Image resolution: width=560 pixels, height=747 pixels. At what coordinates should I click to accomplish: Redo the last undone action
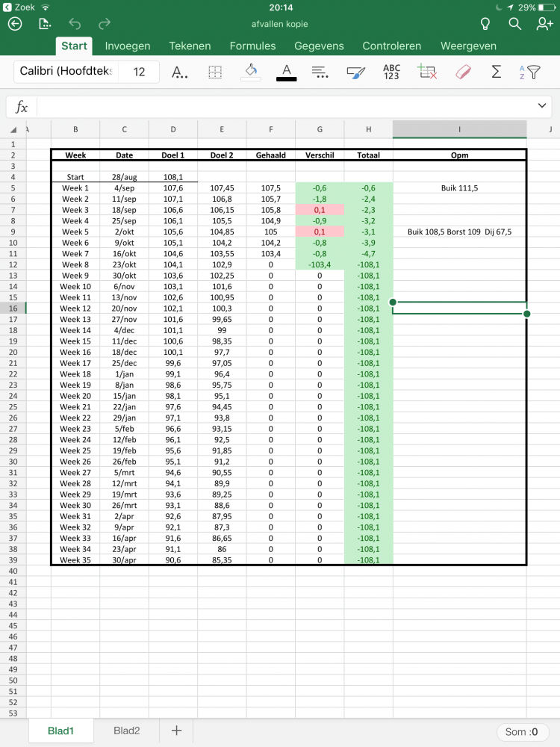pyautogui.click(x=105, y=24)
